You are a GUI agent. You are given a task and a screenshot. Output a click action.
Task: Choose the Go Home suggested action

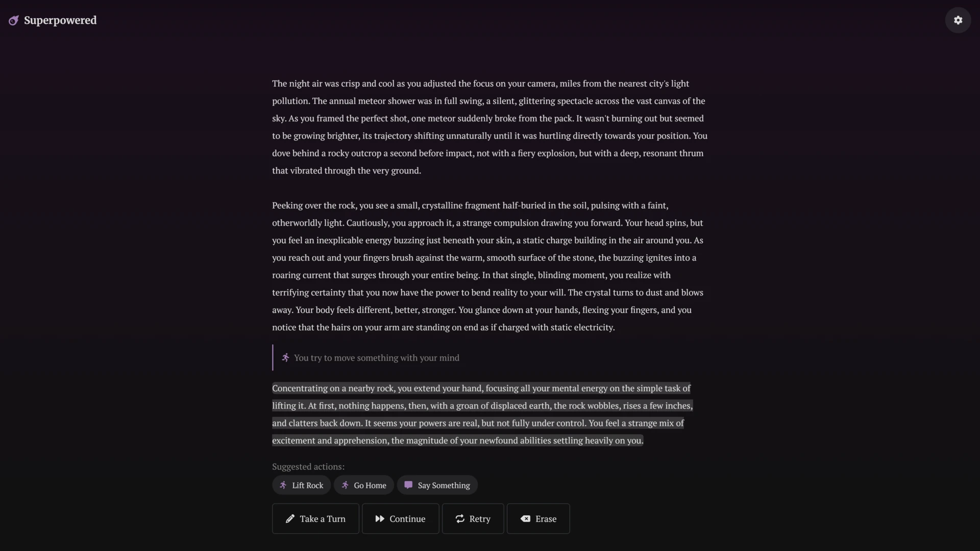tap(363, 485)
